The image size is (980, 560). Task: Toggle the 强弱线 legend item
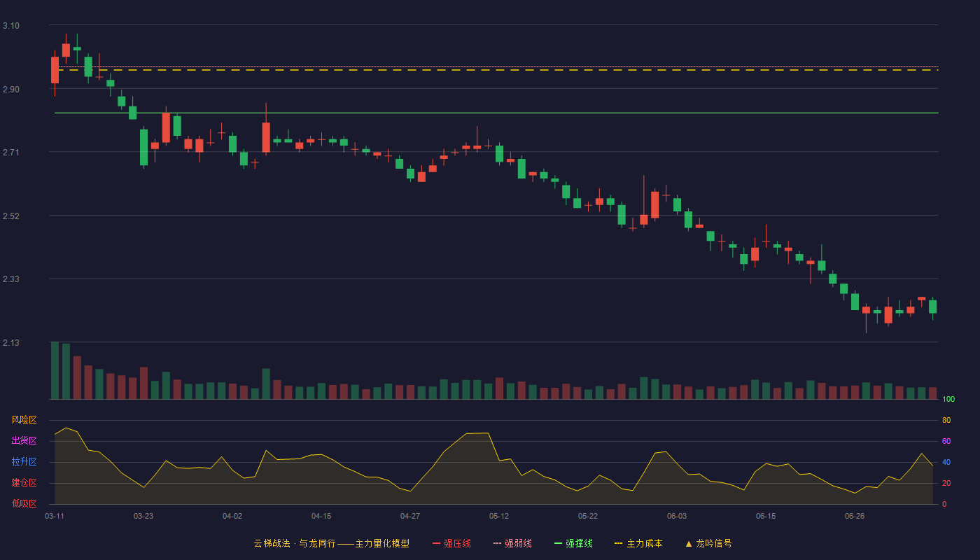click(x=512, y=543)
